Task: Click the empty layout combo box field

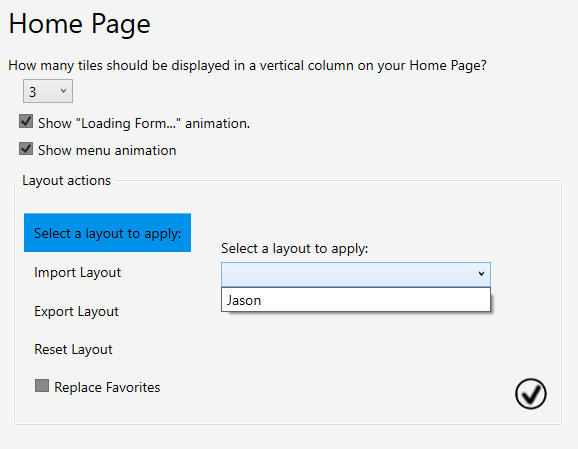Action: 356,275
